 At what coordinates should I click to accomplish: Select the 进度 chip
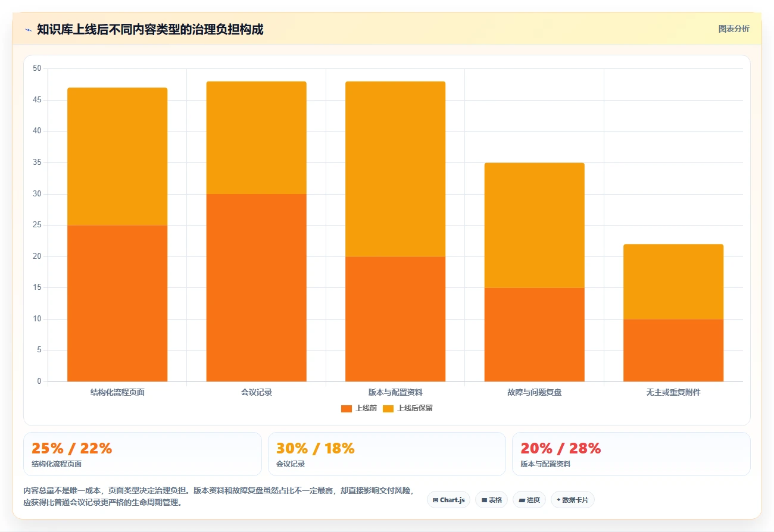[529, 500]
